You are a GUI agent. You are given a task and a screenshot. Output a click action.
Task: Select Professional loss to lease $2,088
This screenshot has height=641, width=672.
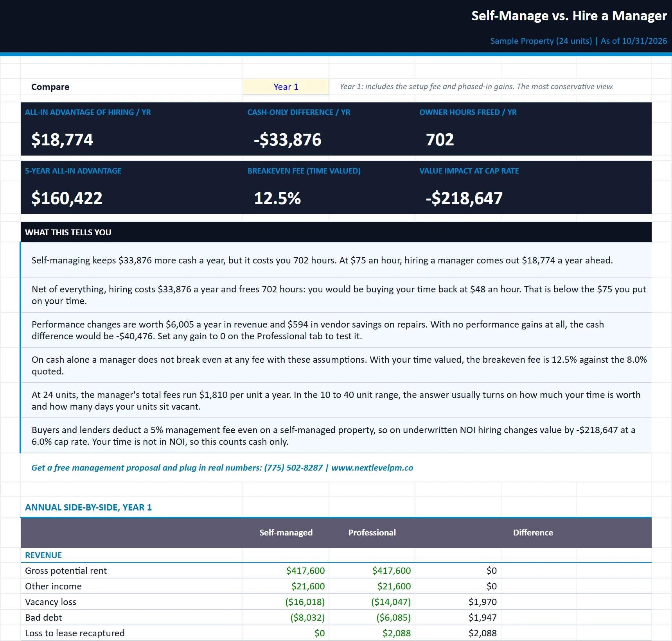pyautogui.click(x=397, y=633)
